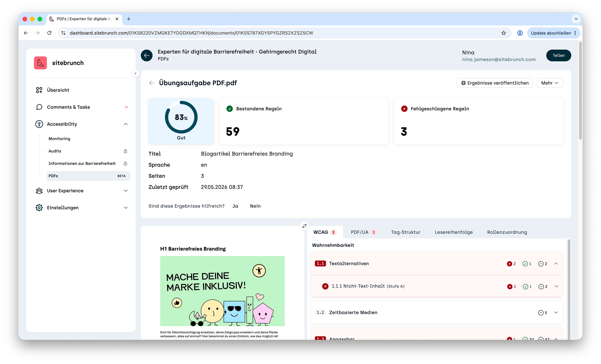Open Audits in the sidebar
The image size is (601, 364).
point(55,151)
